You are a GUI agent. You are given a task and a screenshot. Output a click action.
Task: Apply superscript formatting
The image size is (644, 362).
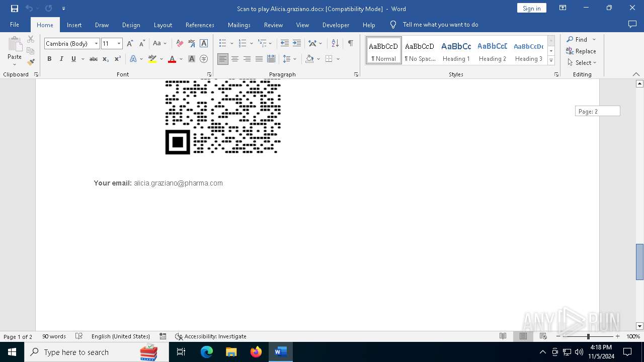coord(118,59)
